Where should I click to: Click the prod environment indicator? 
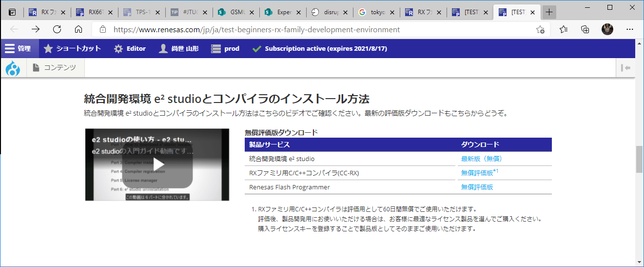pos(225,49)
